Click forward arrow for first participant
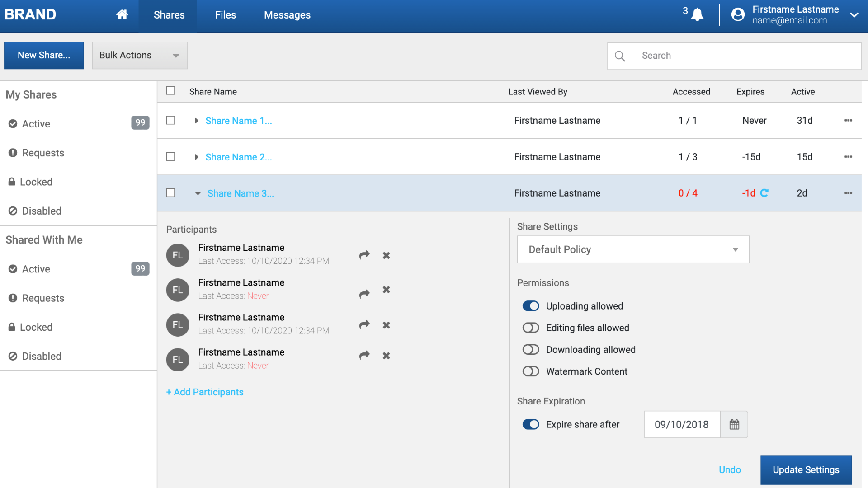This screenshot has width=868, height=488. point(364,255)
